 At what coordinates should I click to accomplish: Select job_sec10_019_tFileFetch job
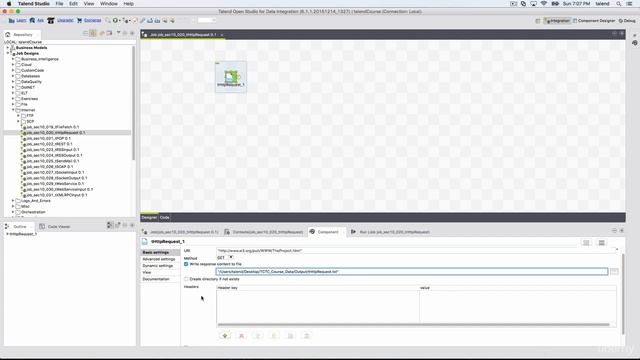point(53,127)
